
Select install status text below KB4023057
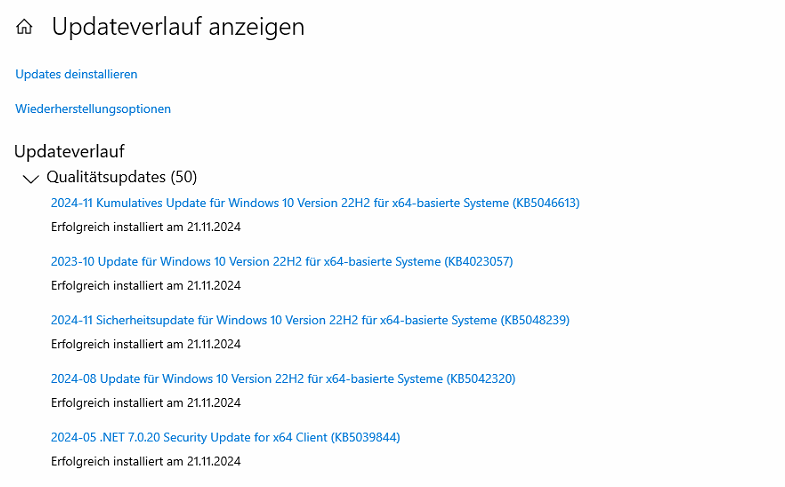point(146,285)
